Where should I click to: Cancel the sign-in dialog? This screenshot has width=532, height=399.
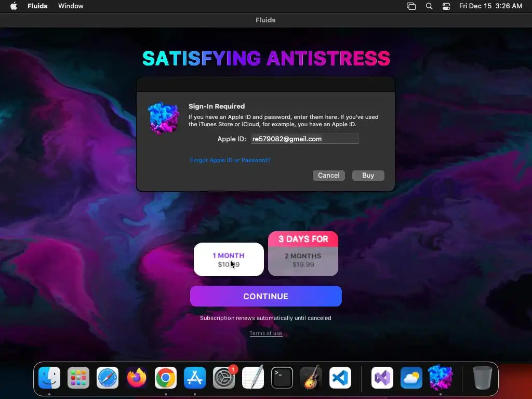(x=328, y=176)
